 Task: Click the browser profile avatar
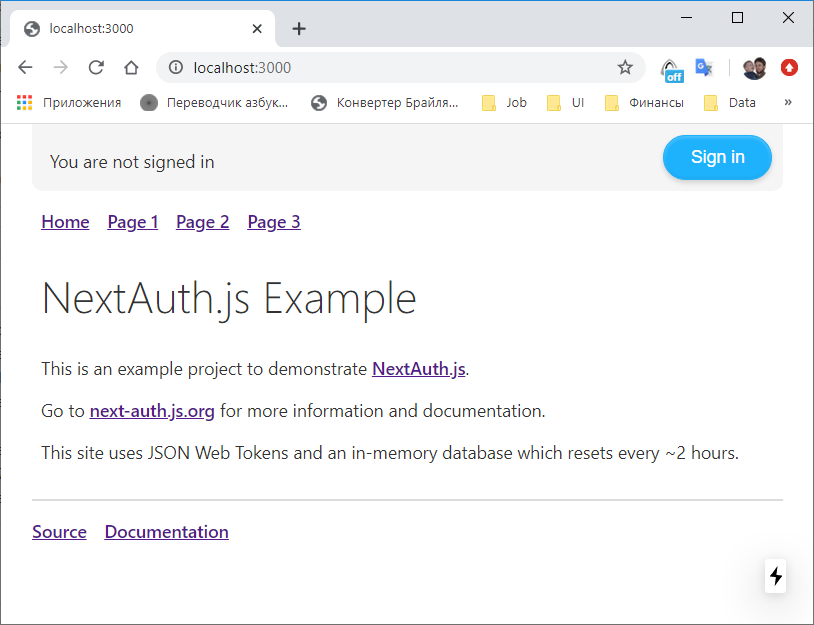tap(753, 67)
